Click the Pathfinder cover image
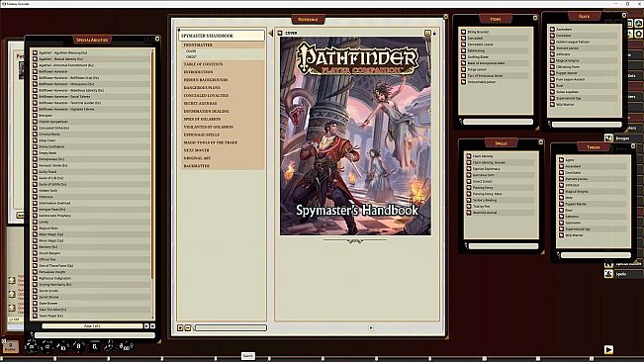644x362 pixels. click(356, 136)
